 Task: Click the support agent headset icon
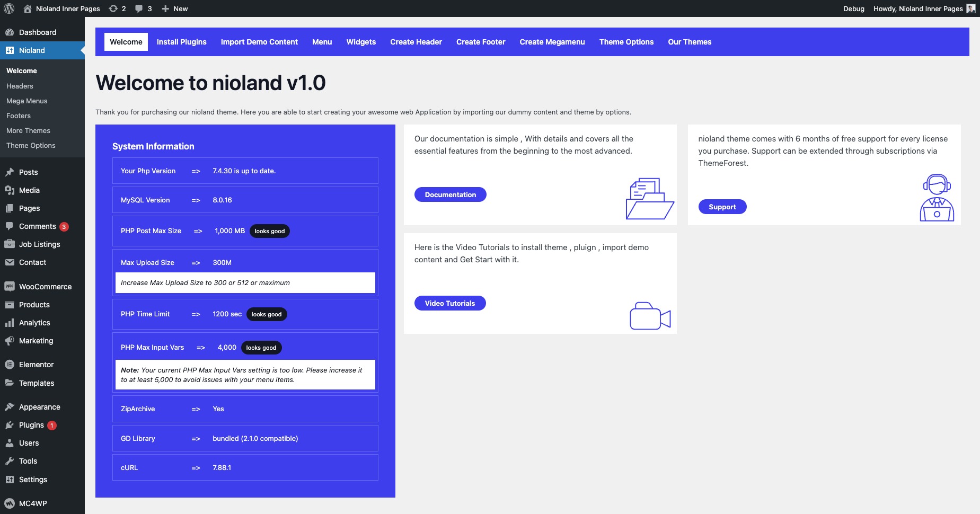(937, 198)
